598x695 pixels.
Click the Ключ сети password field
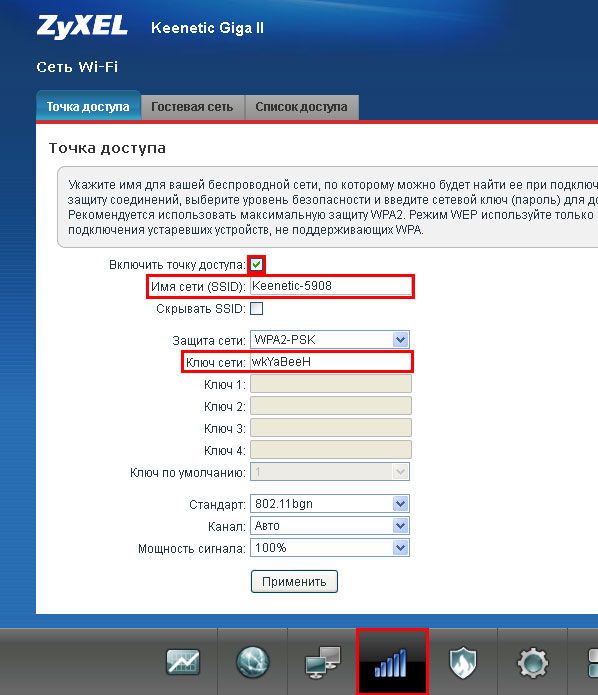[331, 362]
